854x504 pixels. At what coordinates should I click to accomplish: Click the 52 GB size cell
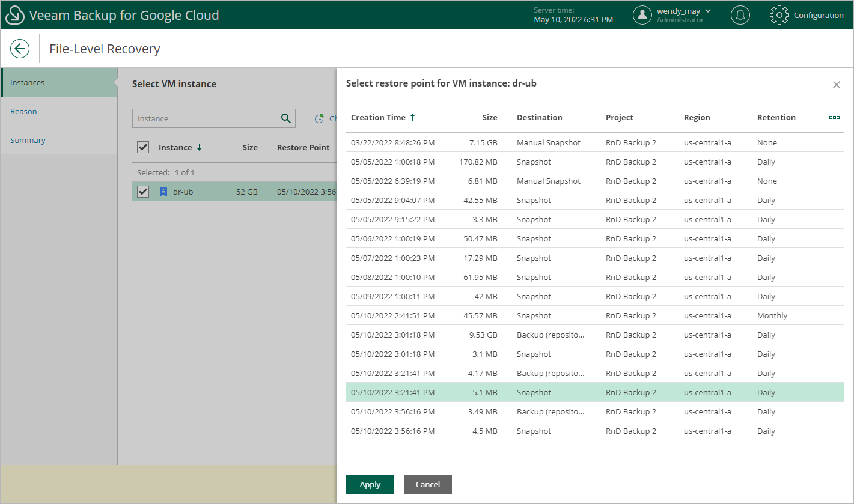247,192
